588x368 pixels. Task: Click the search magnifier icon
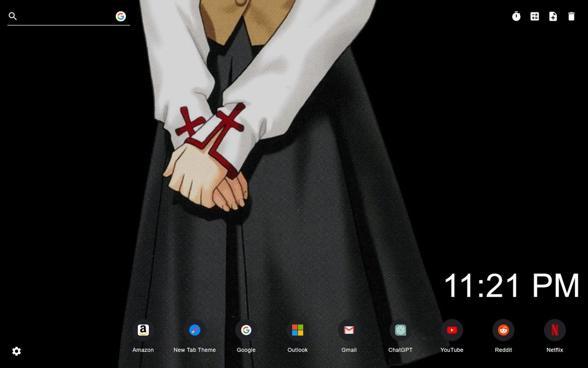(13, 17)
